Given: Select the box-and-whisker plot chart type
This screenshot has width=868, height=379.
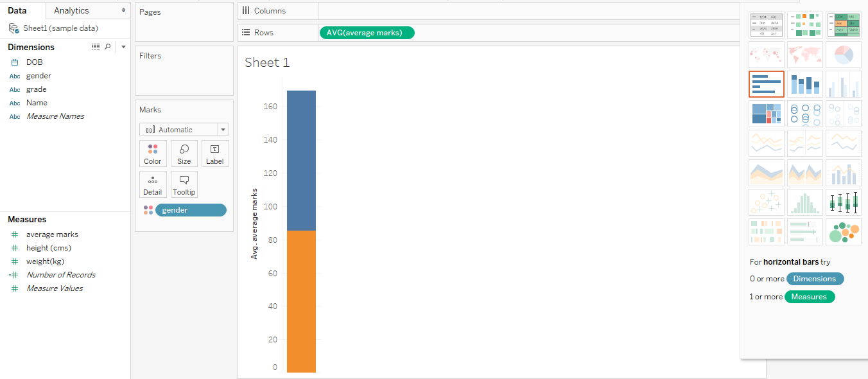Looking at the screenshot, I should click(x=843, y=202).
